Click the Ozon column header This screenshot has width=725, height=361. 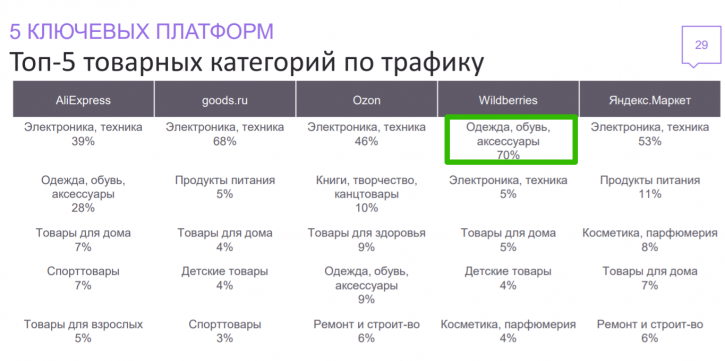pyautogui.click(x=367, y=99)
